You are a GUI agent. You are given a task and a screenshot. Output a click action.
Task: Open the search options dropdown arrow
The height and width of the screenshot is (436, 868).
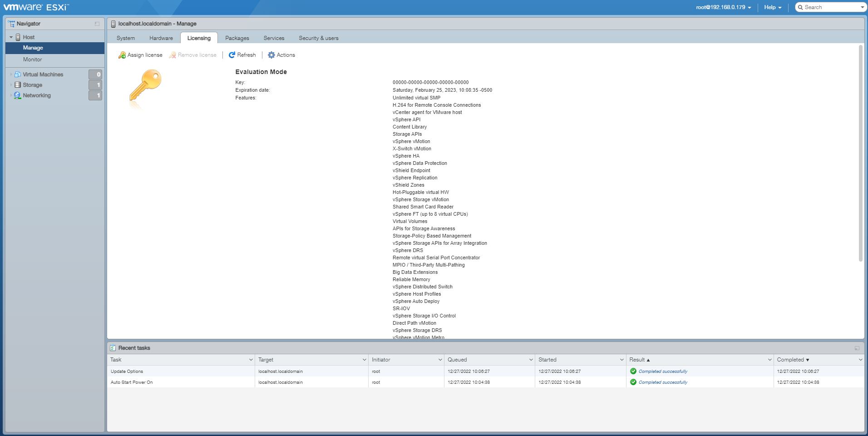tap(863, 7)
